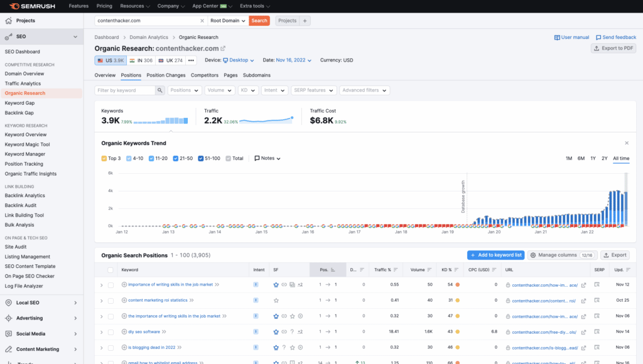Open Keyword Magic Tool in sidebar
Screen dimensions: 643x364
pos(27,144)
